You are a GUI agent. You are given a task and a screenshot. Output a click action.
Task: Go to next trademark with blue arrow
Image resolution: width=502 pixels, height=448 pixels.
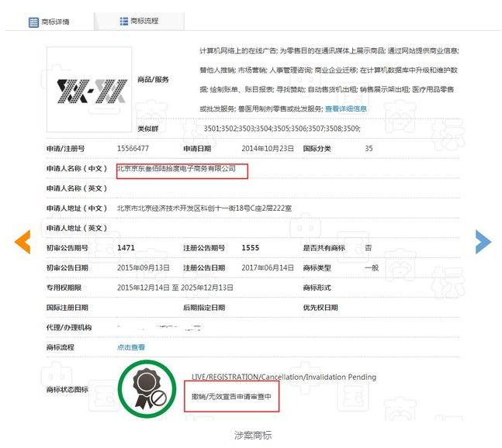pyautogui.click(x=483, y=242)
